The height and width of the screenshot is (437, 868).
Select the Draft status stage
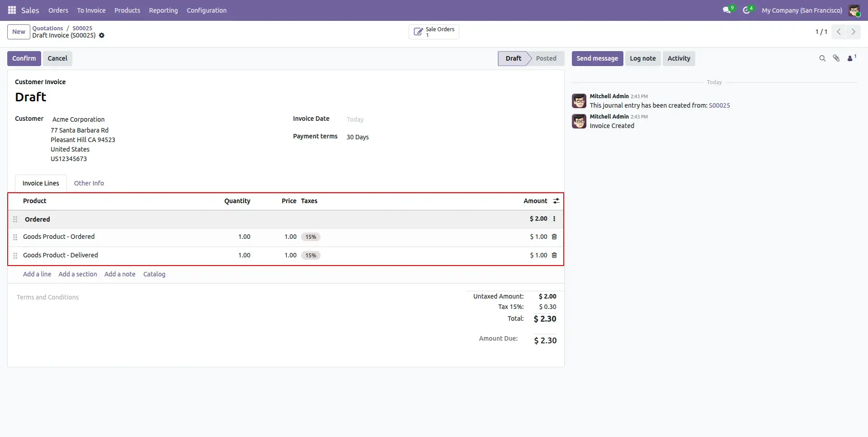click(x=513, y=58)
